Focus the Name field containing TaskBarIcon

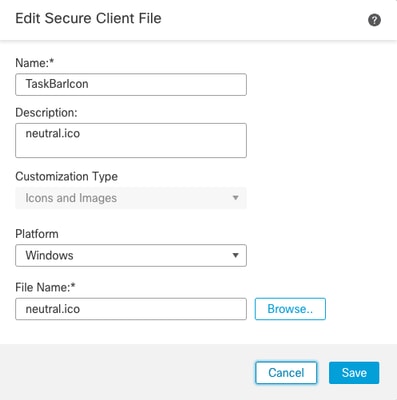(131, 84)
